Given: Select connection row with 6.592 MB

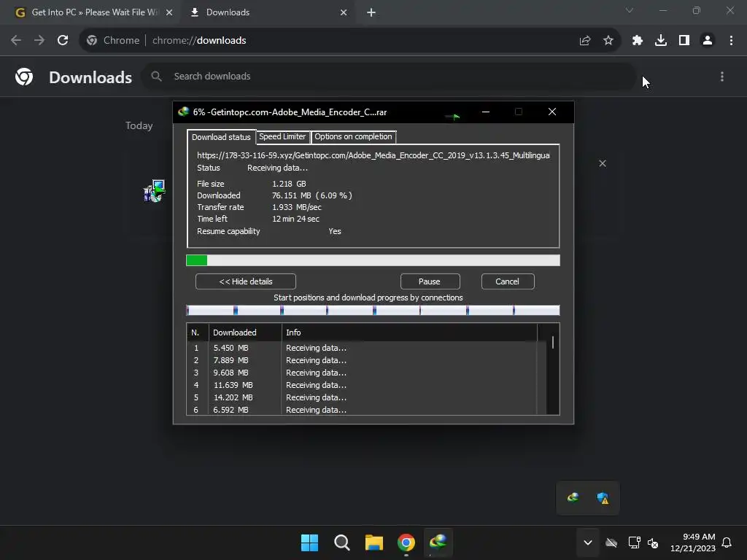Looking at the screenshot, I should click(x=362, y=410).
